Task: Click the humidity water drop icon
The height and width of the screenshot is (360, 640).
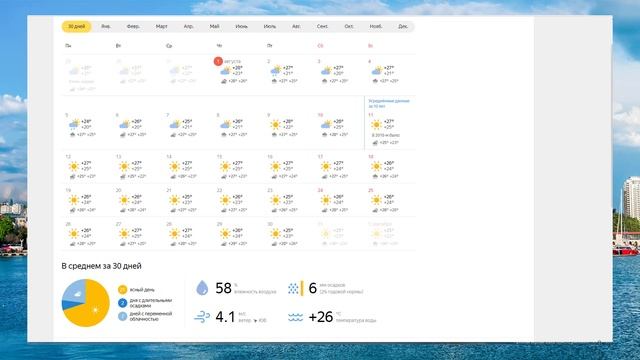Action: pos(202,288)
